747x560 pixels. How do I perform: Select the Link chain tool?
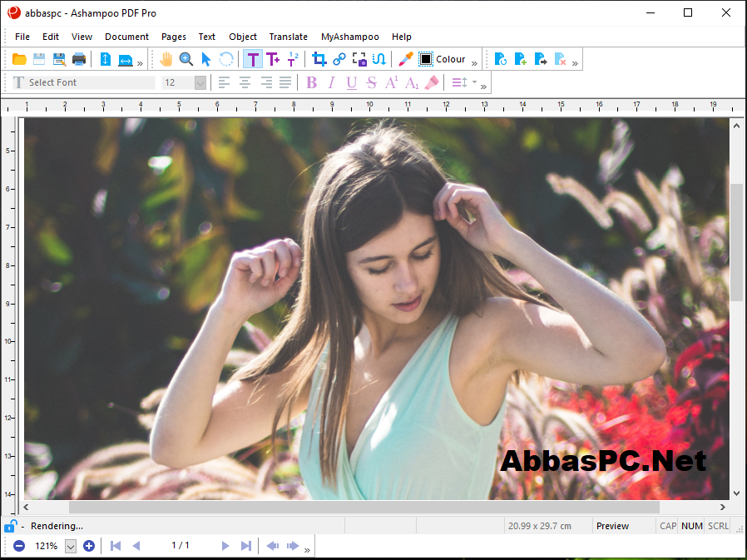tap(339, 59)
